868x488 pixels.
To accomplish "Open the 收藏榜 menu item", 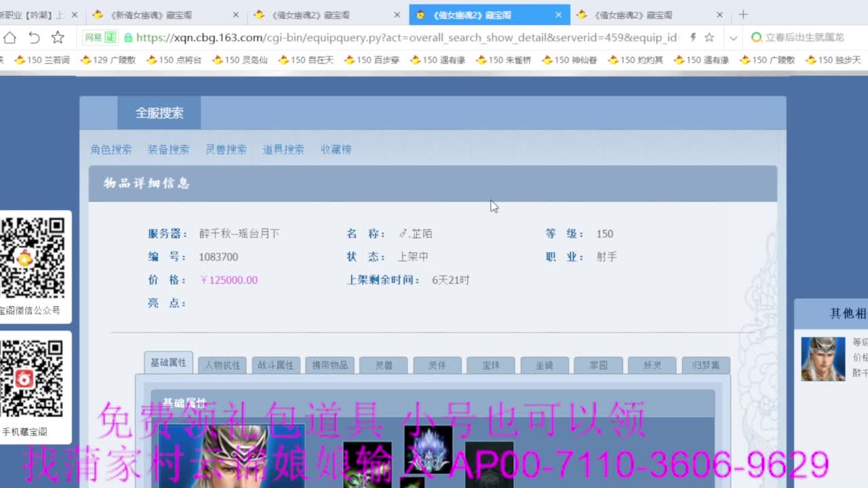I will click(x=336, y=149).
